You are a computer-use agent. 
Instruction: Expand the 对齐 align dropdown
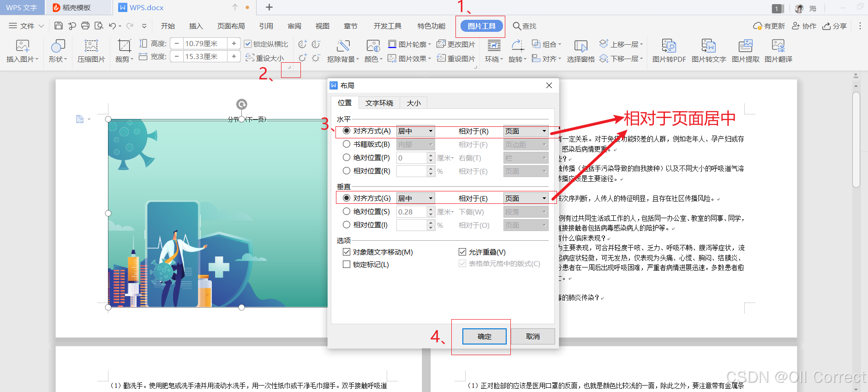(560, 59)
